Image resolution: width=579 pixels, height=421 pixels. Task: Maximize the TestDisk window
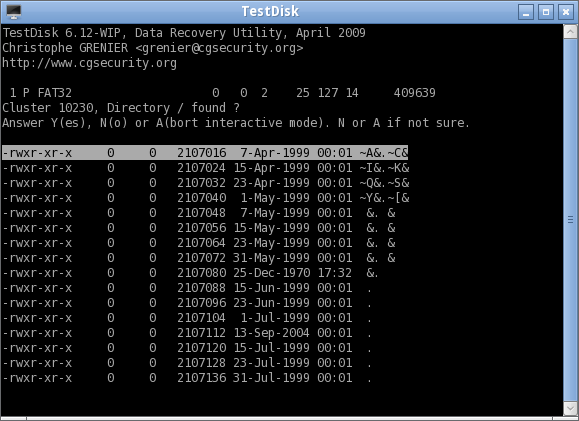pos(546,12)
